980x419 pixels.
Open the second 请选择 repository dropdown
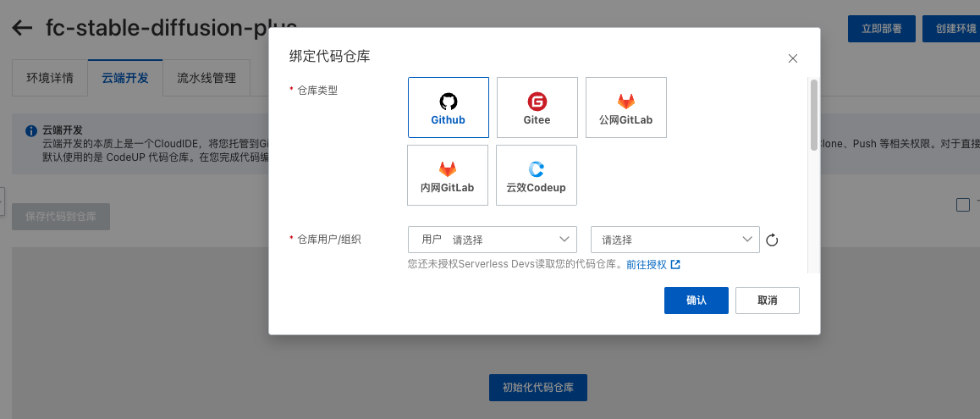click(675, 240)
